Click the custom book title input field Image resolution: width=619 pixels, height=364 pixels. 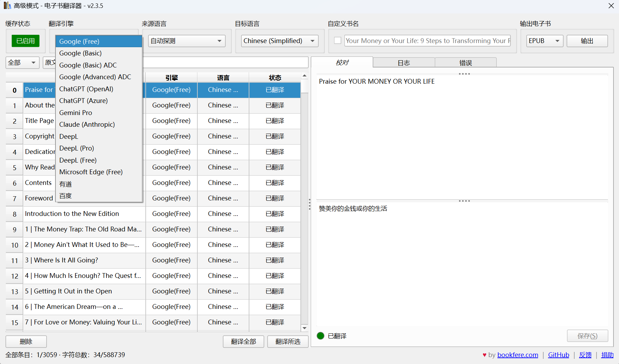click(x=427, y=41)
